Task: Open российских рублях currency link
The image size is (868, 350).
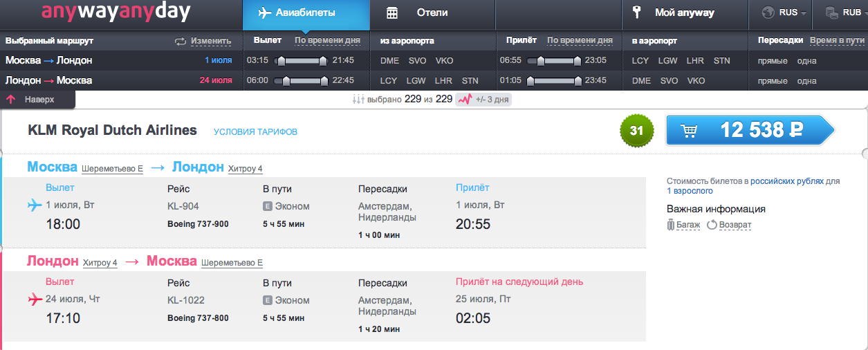Action: [x=787, y=181]
